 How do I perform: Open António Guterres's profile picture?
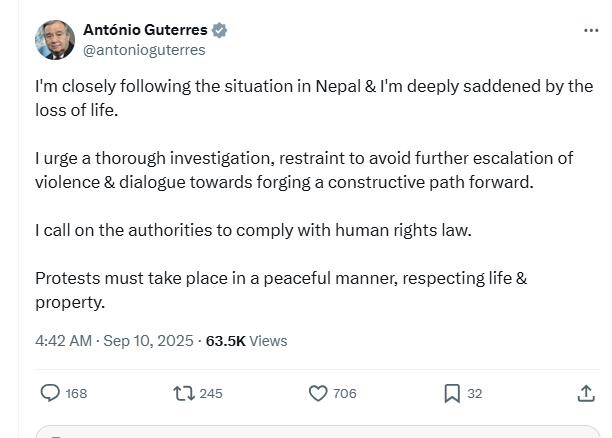[55, 40]
